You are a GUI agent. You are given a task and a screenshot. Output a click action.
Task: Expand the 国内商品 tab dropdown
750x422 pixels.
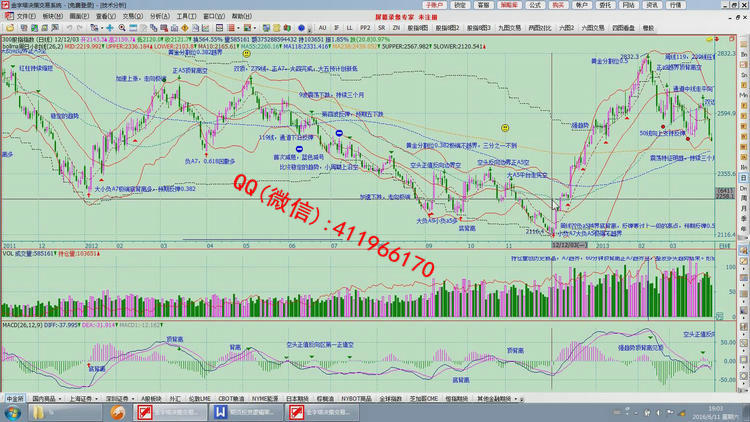(x=60, y=399)
